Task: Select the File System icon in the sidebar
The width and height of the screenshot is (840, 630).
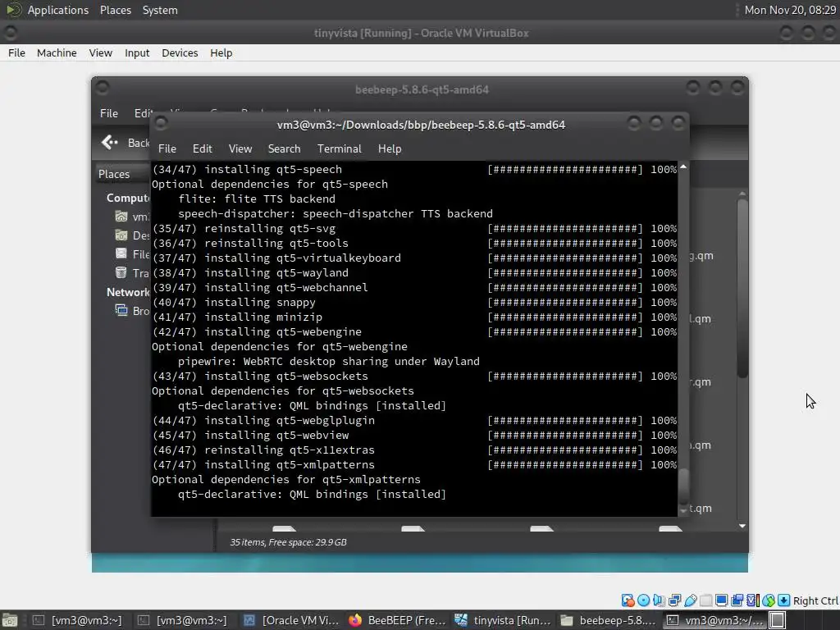Action: click(121, 254)
